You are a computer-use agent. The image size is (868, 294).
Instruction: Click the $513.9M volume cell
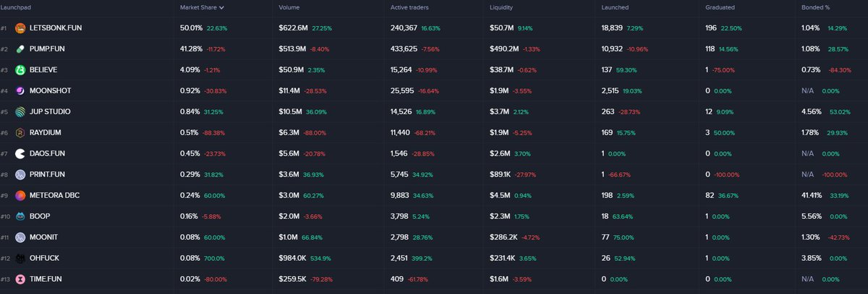293,49
